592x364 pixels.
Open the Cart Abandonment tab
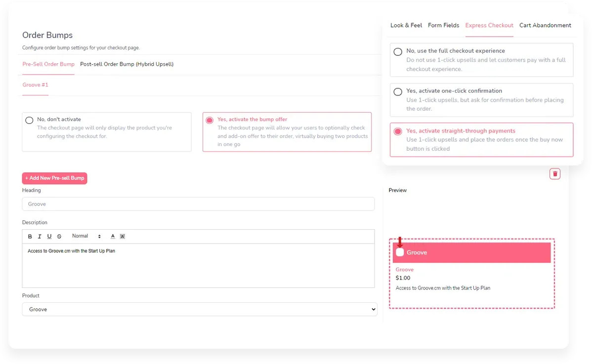(545, 25)
